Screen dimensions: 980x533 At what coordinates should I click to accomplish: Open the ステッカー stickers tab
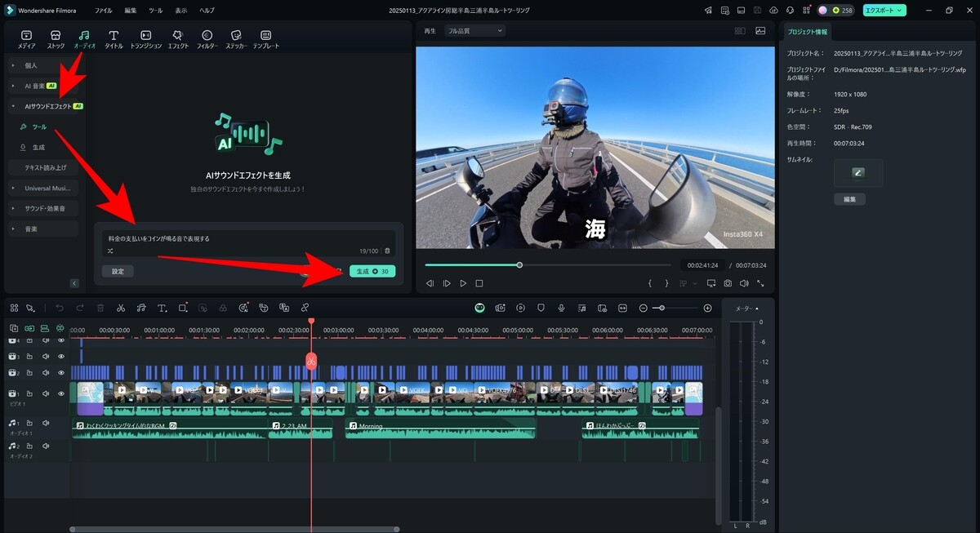(x=235, y=39)
